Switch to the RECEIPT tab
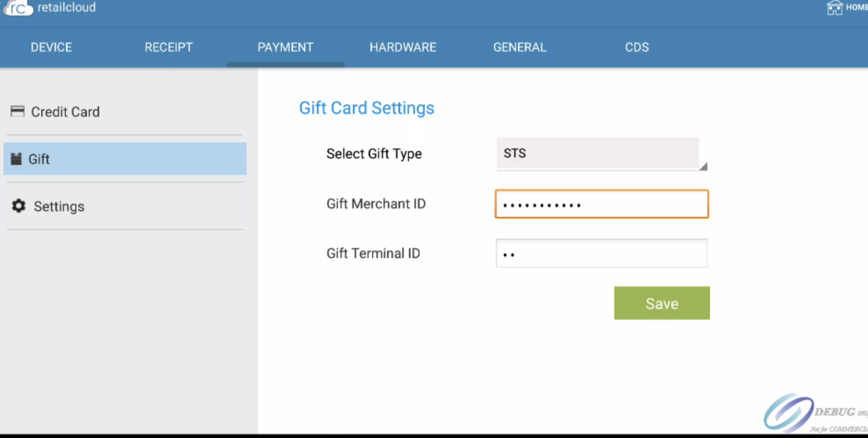The height and width of the screenshot is (438, 868). (x=169, y=47)
